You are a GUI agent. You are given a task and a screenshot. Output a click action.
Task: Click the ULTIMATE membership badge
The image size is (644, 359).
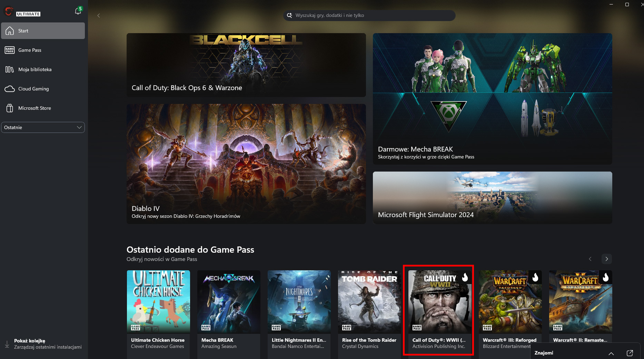[x=28, y=14]
